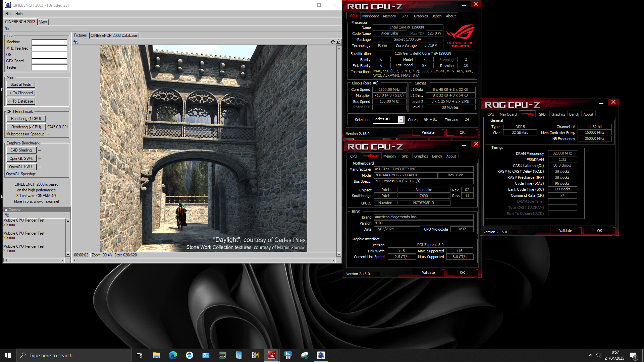
Task: Click the ROG CPU-Z taskbar icon
Action: (x=272, y=355)
